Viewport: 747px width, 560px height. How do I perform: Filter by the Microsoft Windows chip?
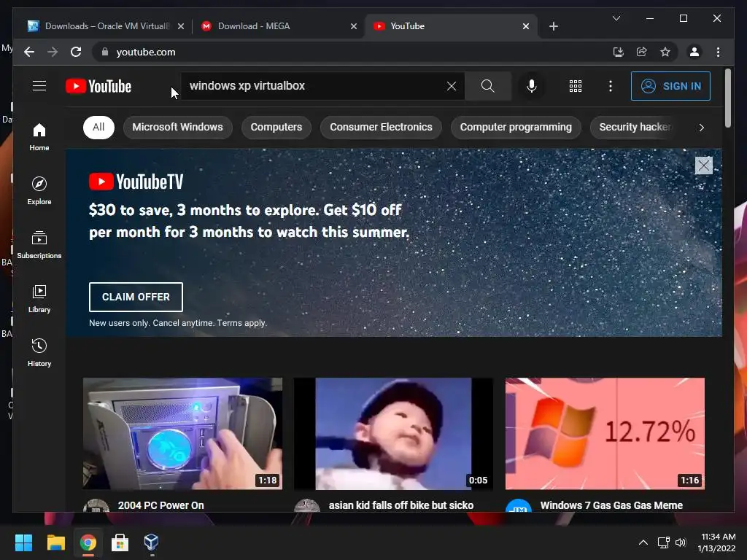click(178, 127)
